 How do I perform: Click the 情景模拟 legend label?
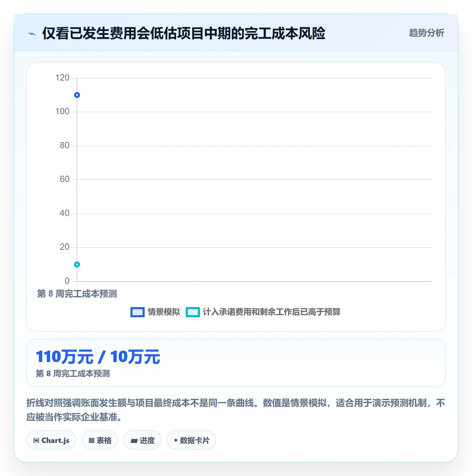coord(164,312)
